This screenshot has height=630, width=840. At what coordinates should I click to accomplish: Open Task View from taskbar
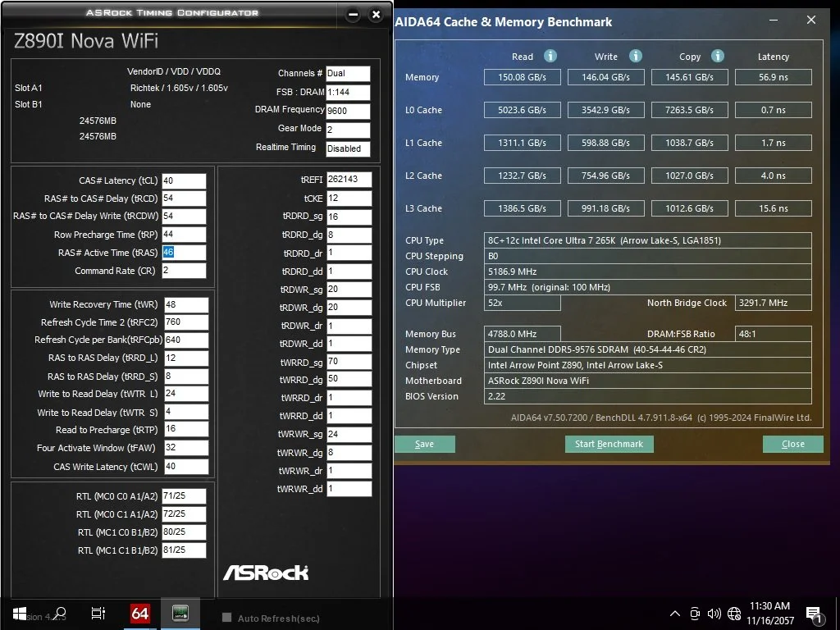pos(98,614)
